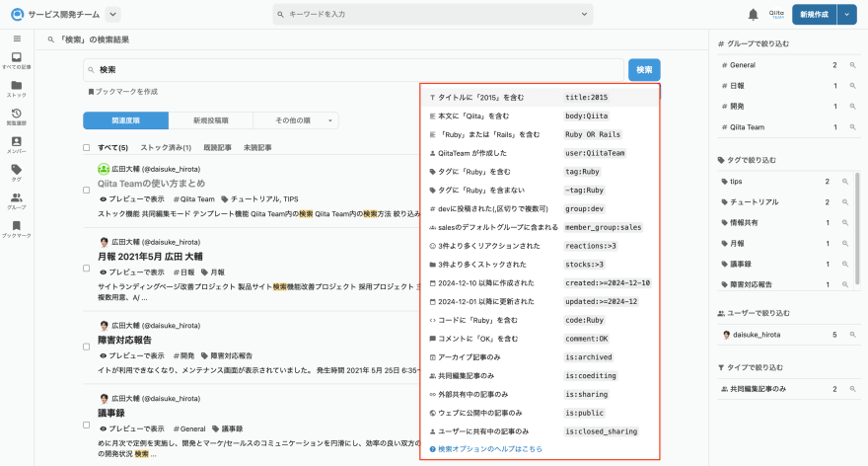The width and height of the screenshot is (868, 466).
Task: Open 検索オプションのヘルプはこちら link
Action: point(486,449)
